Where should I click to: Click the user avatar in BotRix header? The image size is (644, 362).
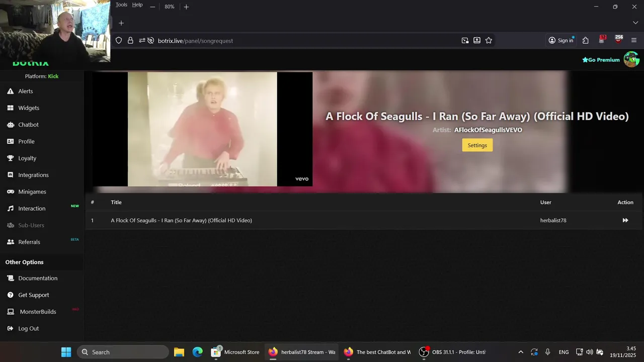(x=631, y=59)
